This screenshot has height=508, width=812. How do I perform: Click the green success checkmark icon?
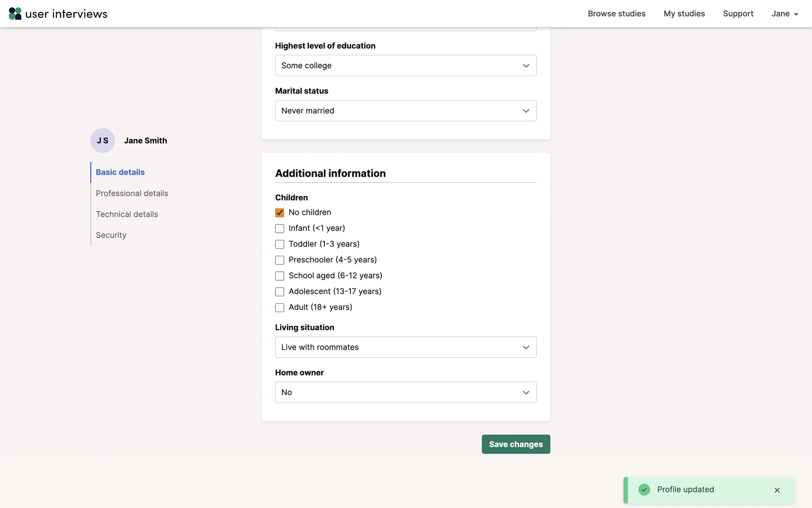pos(644,489)
